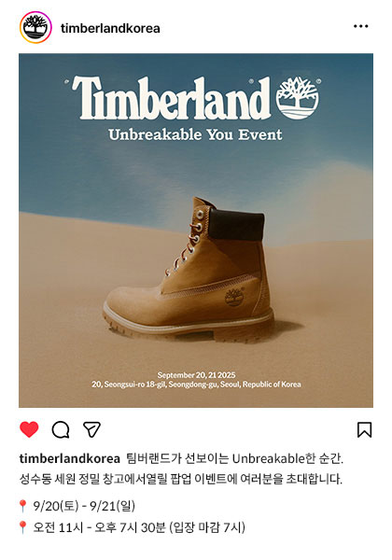The width and height of the screenshot is (392, 560).
Task: Click the September 20, 21 2025 date text
Action: coord(196,375)
